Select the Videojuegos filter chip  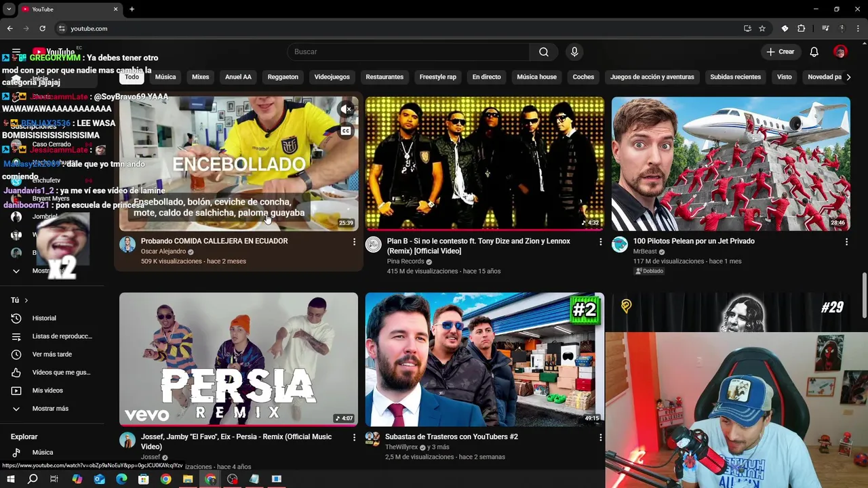pos(332,77)
